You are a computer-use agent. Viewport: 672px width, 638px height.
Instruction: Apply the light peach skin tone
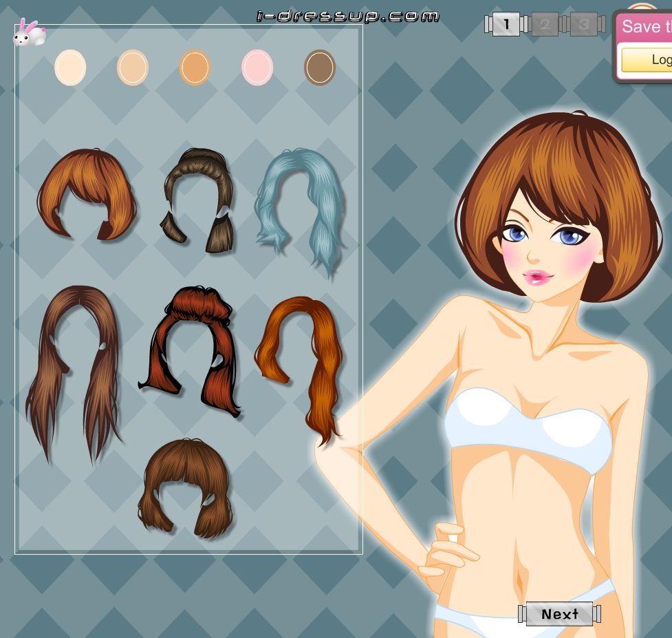pos(133,67)
